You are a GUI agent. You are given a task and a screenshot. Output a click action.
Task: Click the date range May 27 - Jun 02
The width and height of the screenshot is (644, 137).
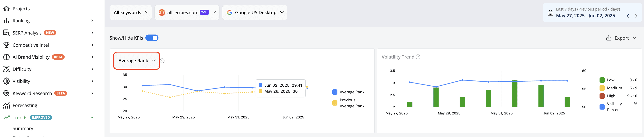click(x=585, y=16)
